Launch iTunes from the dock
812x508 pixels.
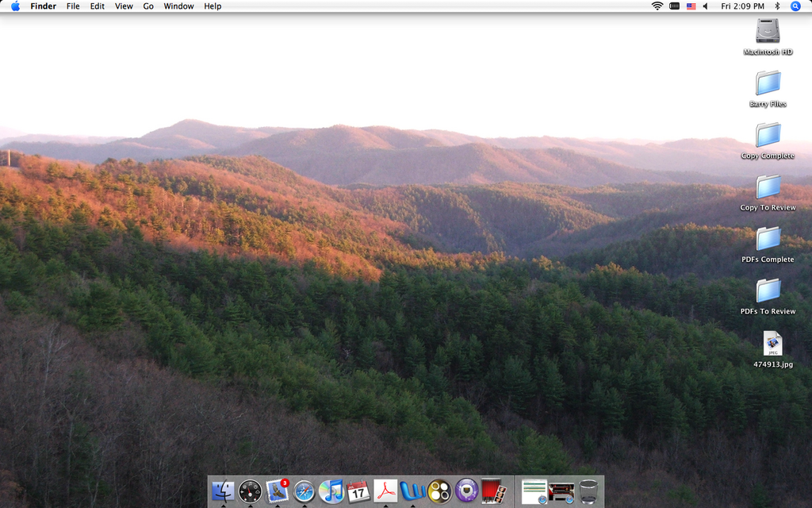(x=331, y=491)
